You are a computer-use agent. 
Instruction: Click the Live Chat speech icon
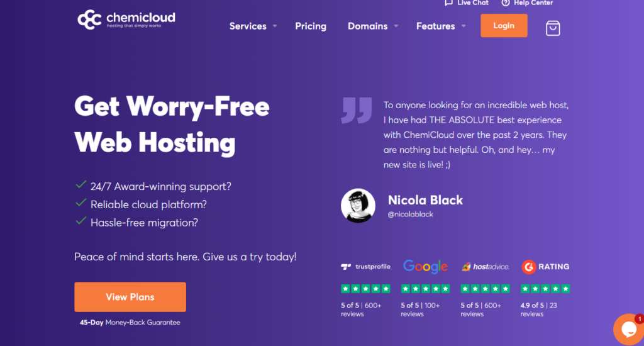448,3
